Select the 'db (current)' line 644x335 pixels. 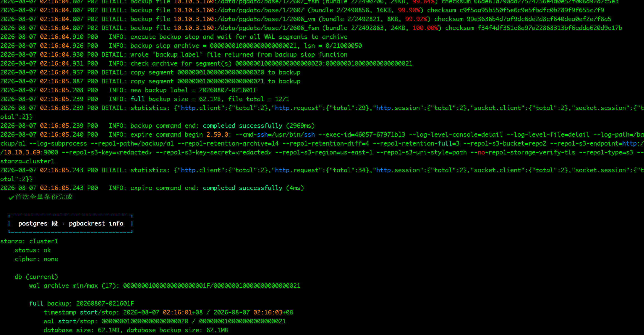pyautogui.click(x=36, y=277)
